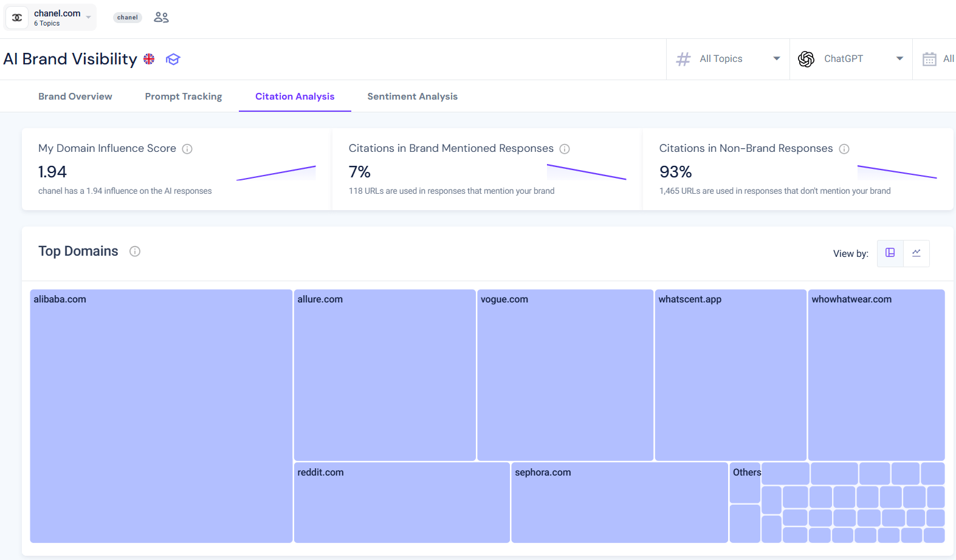This screenshot has width=956, height=560.
Task: Select the Others treemap block
Action: pyautogui.click(x=745, y=483)
